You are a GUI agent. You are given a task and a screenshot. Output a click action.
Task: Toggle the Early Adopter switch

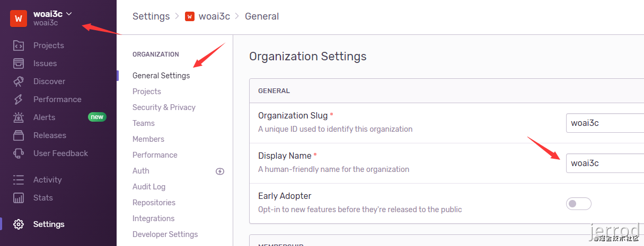(578, 204)
